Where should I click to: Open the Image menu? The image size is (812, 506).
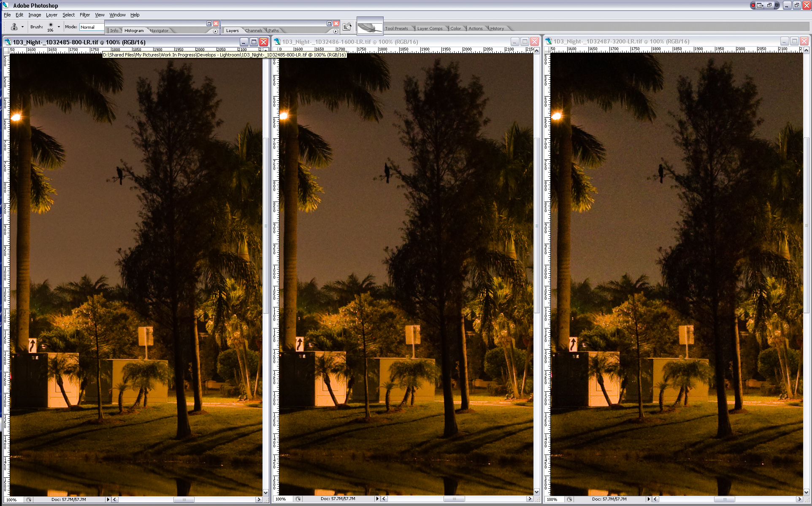(x=35, y=15)
